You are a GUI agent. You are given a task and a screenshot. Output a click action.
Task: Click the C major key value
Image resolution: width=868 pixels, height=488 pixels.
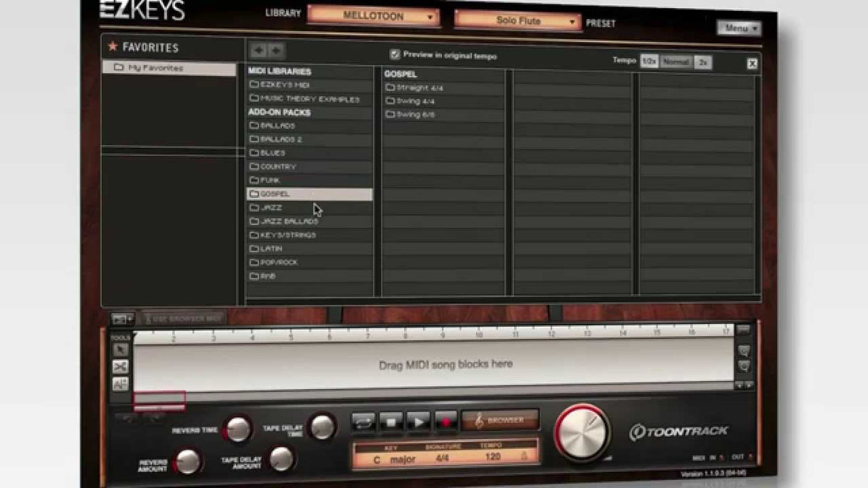click(x=394, y=458)
